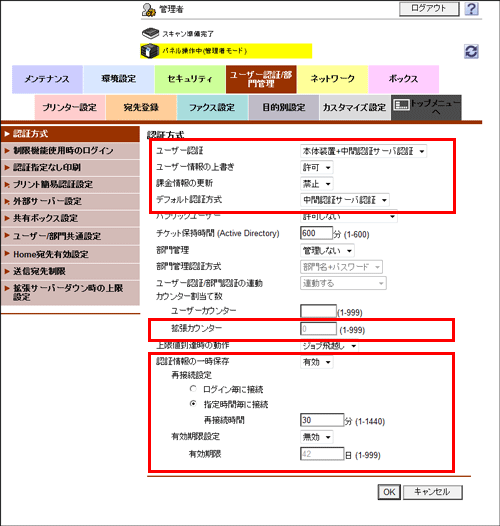Click the 再接続時間 input field
The height and width of the screenshot is (526, 500).
click(322, 420)
